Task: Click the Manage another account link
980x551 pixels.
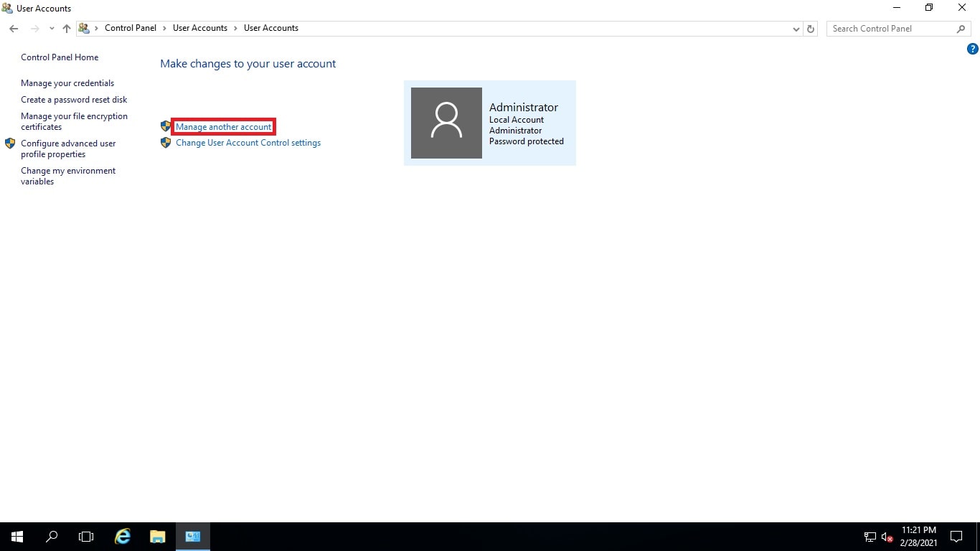Action: pos(224,127)
